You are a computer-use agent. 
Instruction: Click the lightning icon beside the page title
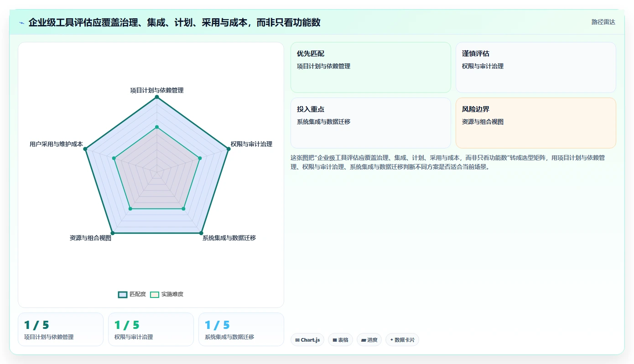pyautogui.click(x=21, y=23)
